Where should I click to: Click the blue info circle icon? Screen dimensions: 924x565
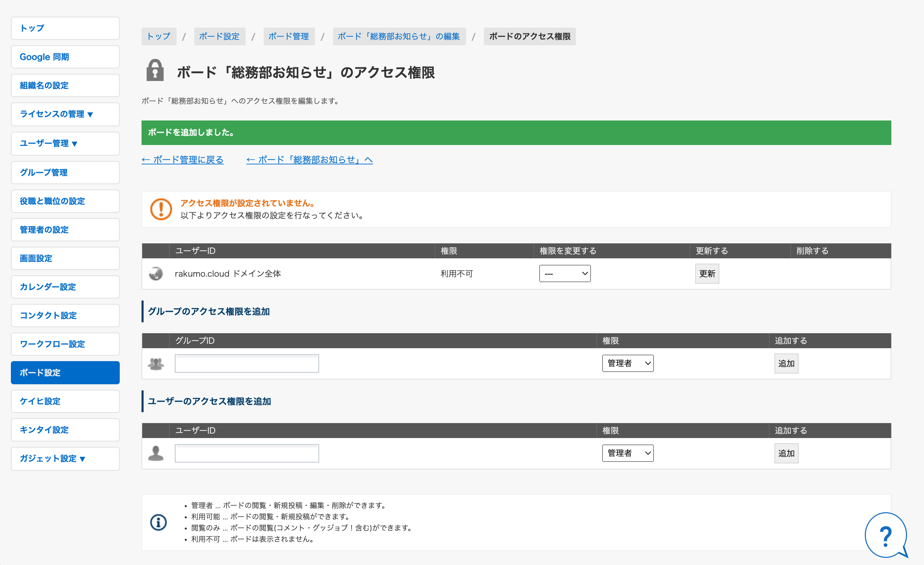[158, 522]
